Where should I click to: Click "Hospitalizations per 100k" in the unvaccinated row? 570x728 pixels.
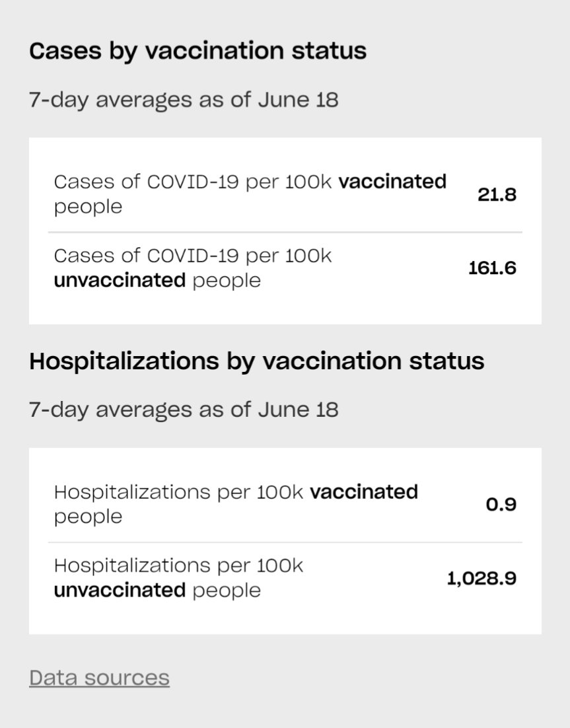(178, 565)
